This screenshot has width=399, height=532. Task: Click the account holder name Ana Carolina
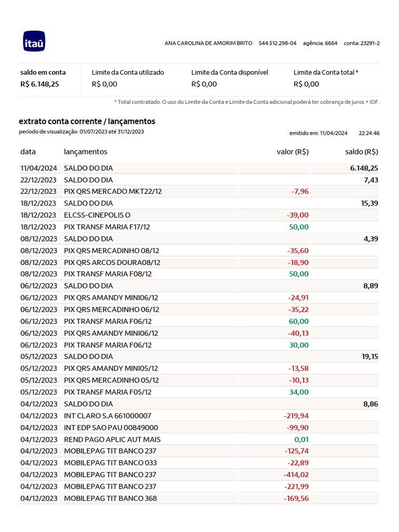click(x=208, y=43)
